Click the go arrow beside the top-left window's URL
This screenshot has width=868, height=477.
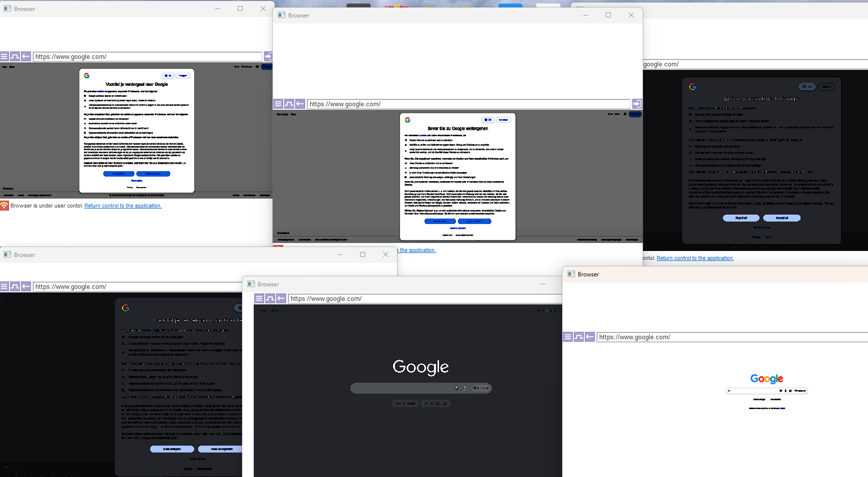(x=268, y=56)
